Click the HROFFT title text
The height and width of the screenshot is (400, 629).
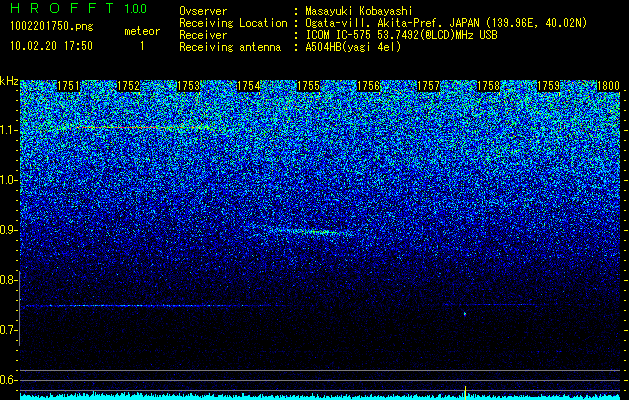pos(62,8)
